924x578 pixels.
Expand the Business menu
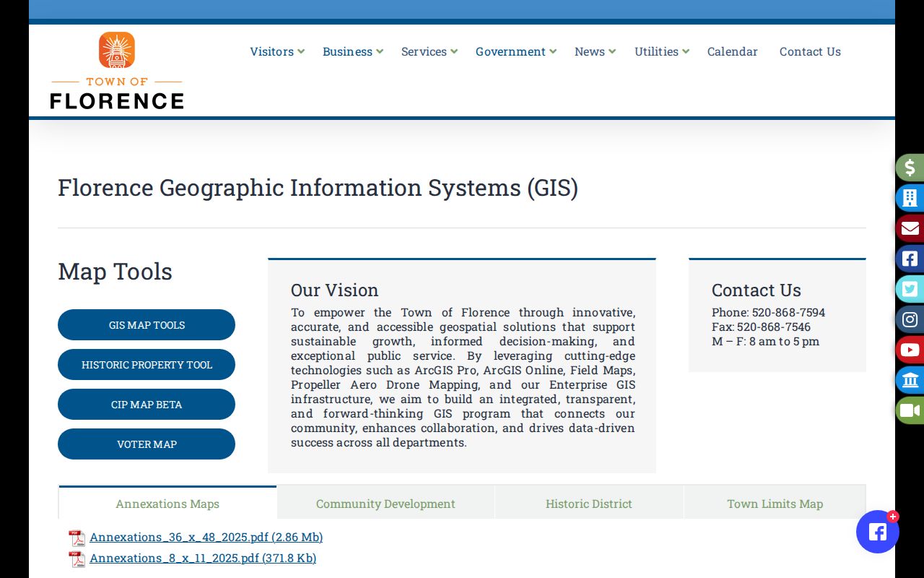(x=353, y=51)
